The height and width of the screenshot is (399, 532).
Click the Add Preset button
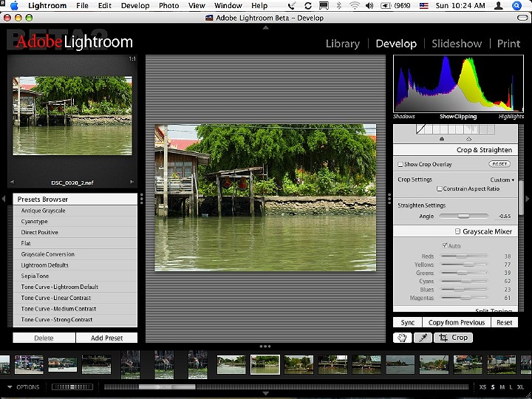pos(106,338)
